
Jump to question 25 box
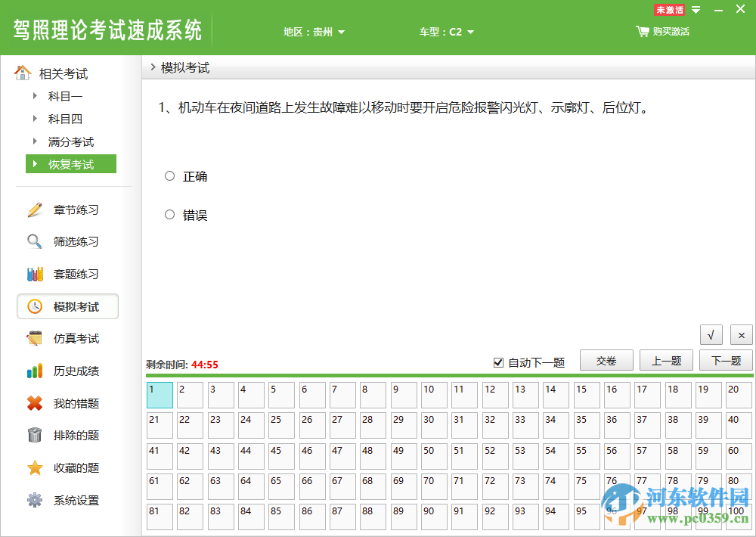(281, 426)
